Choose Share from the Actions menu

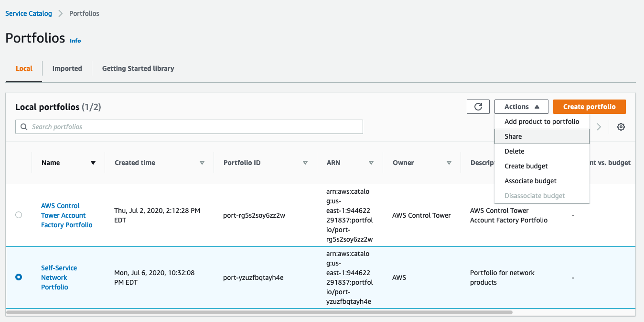point(513,136)
